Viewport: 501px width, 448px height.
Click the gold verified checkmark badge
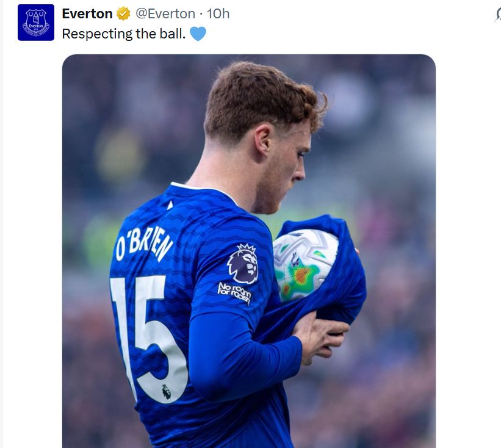(123, 13)
